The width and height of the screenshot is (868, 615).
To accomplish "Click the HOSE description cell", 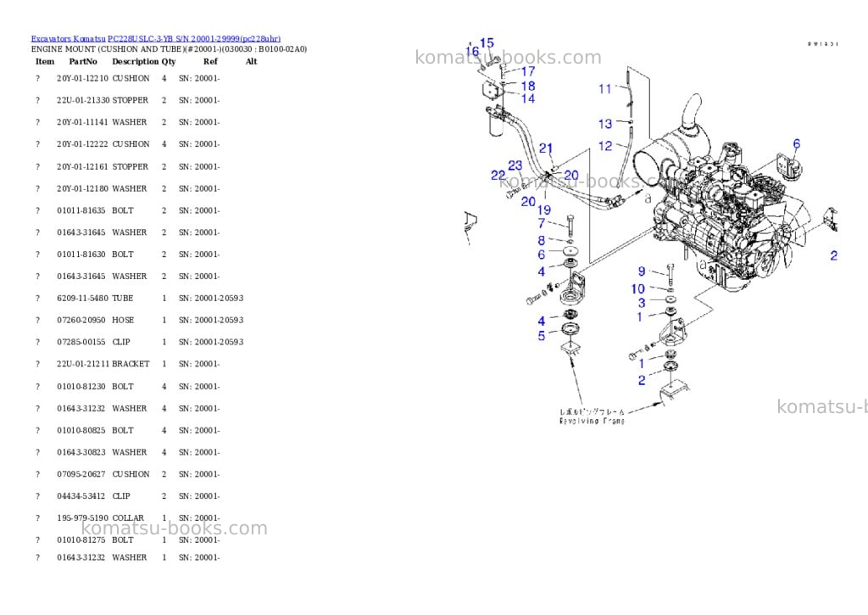I will (x=123, y=321).
